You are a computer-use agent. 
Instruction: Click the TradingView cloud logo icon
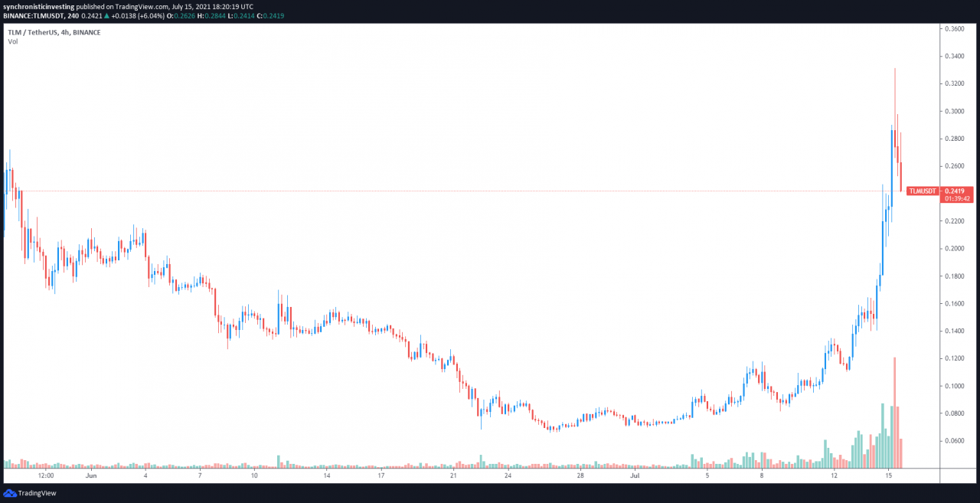[x=9, y=493]
